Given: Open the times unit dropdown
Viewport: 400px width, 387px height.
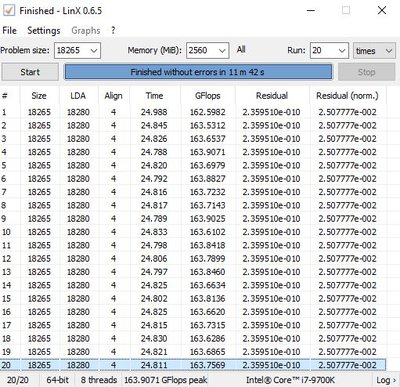Looking at the screenshot, I should click(x=374, y=51).
